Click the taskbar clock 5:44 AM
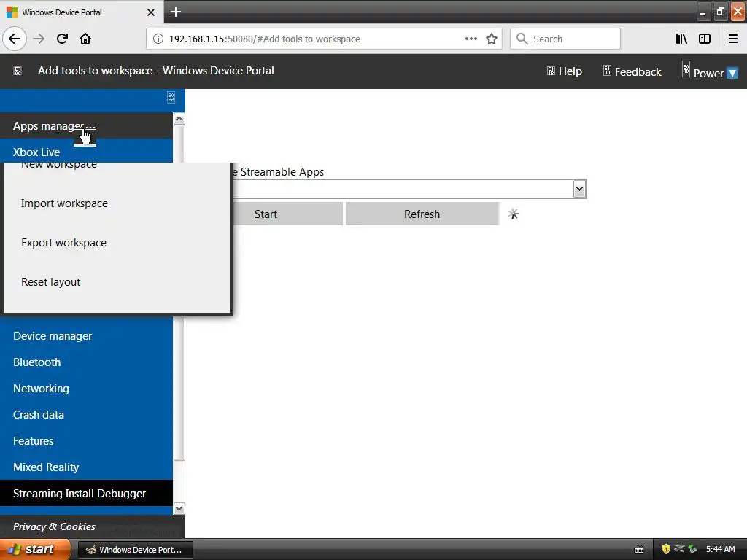The image size is (747, 560). (x=720, y=549)
